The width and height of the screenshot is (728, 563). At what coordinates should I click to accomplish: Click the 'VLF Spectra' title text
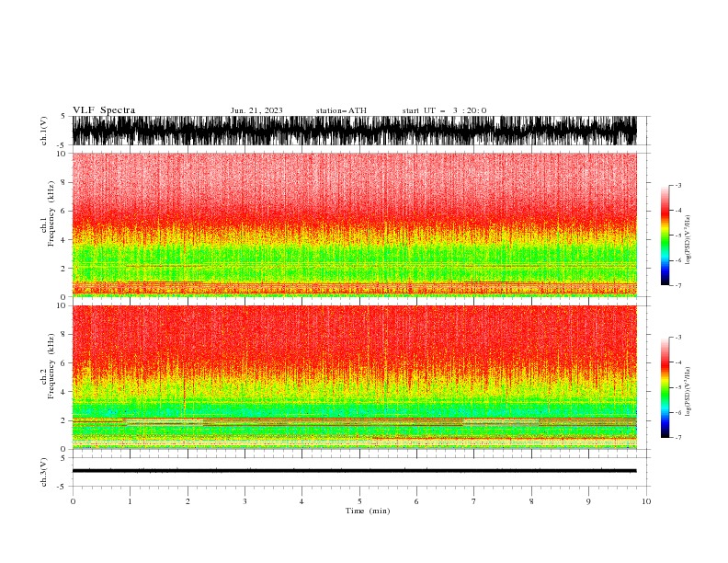[x=104, y=110]
